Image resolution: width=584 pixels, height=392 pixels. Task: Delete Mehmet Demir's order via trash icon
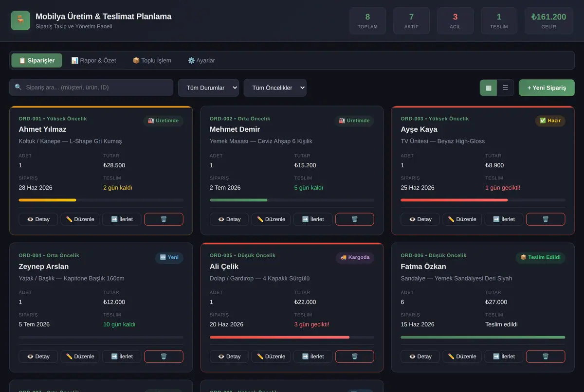click(x=355, y=219)
